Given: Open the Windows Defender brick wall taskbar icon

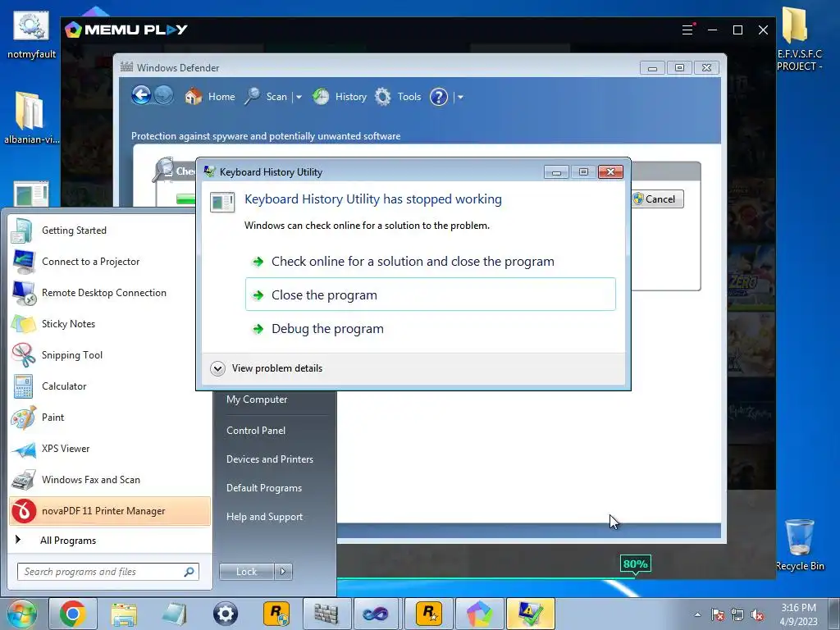Looking at the screenshot, I should pyautogui.click(x=326, y=614).
